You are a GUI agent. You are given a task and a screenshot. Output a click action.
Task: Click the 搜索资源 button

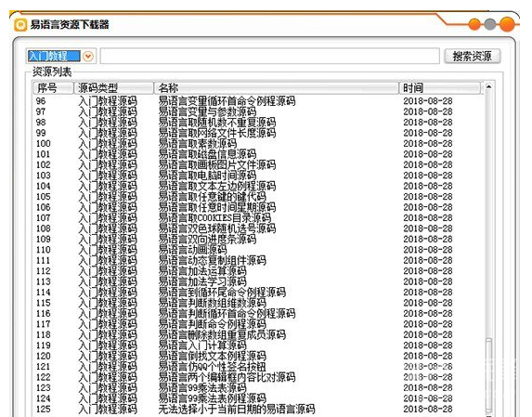coord(473,56)
